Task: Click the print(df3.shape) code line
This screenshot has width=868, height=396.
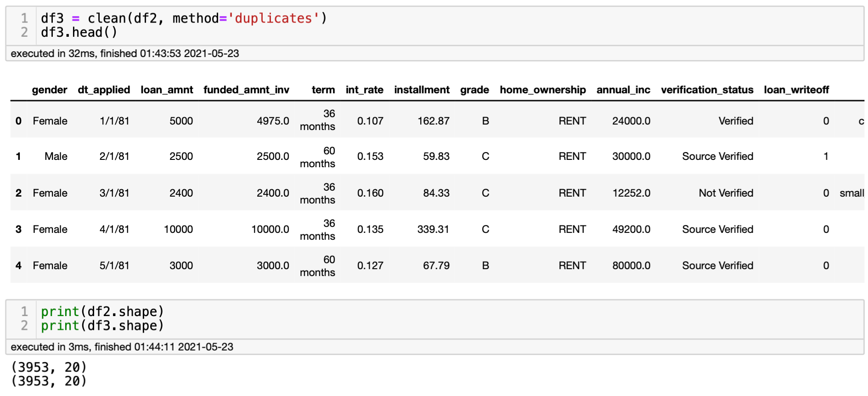Action: point(102,326)
